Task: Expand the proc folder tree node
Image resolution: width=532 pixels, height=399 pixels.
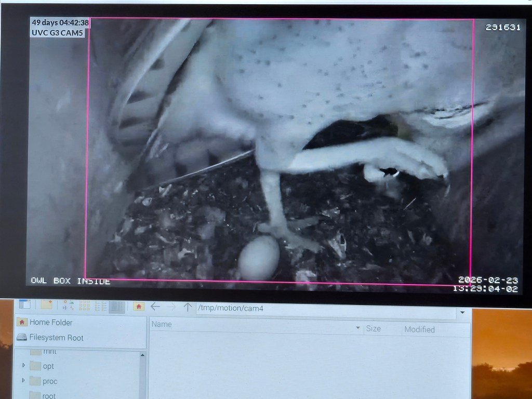Action: click(x=23, y=381)
